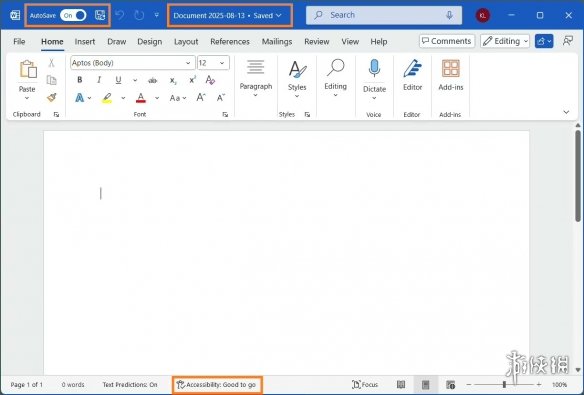Click the Cut scissors icon
This screenshot has height=395, width=584.
coord(51,63)
